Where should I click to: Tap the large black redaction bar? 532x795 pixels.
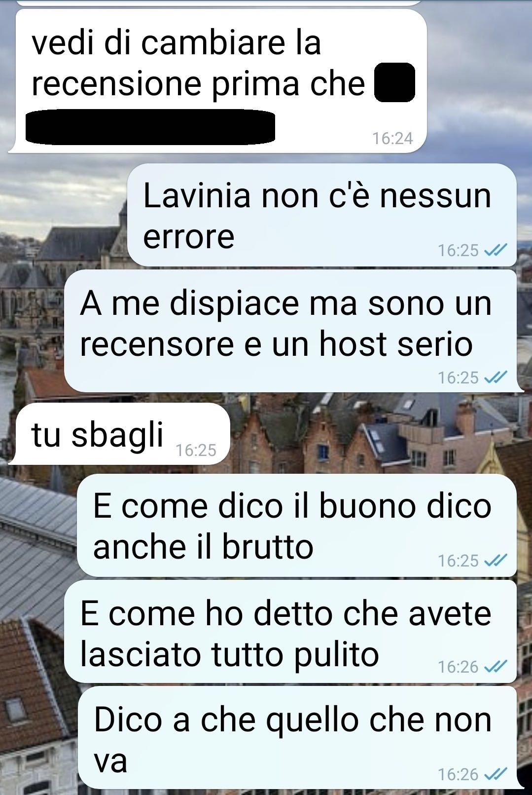pyautogui.click(x=150, y=127)
